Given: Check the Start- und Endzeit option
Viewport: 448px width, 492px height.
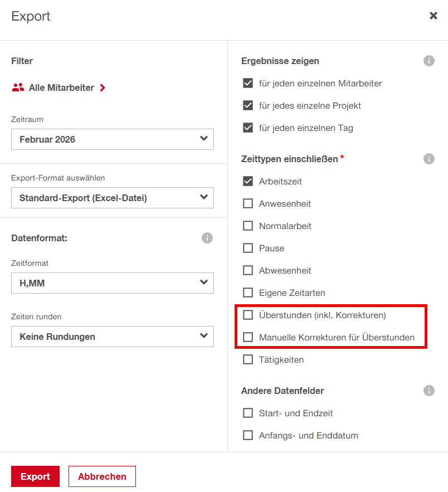Looking at the screenshot, I should coord(248,413).
